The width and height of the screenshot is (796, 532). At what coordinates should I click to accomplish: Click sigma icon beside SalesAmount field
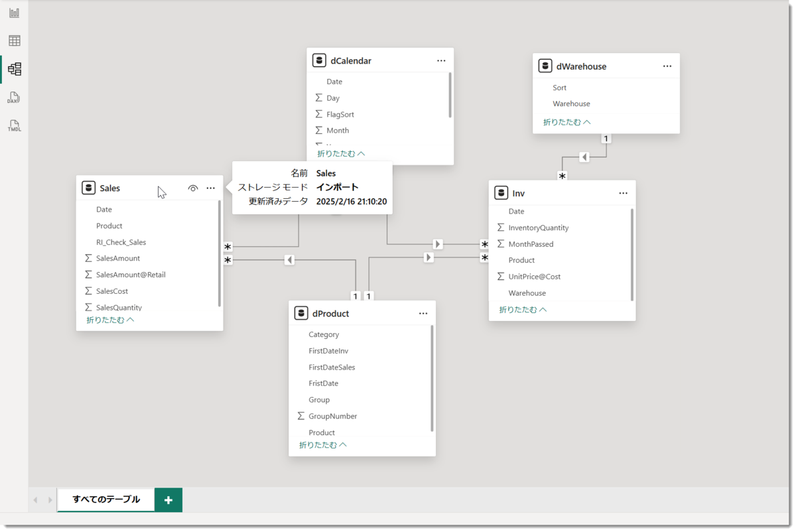point(88,258)
